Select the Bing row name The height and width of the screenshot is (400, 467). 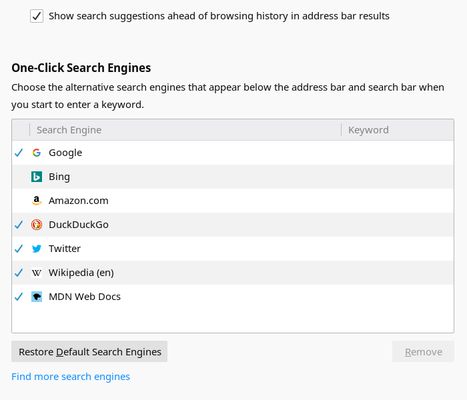click(59, 177)
